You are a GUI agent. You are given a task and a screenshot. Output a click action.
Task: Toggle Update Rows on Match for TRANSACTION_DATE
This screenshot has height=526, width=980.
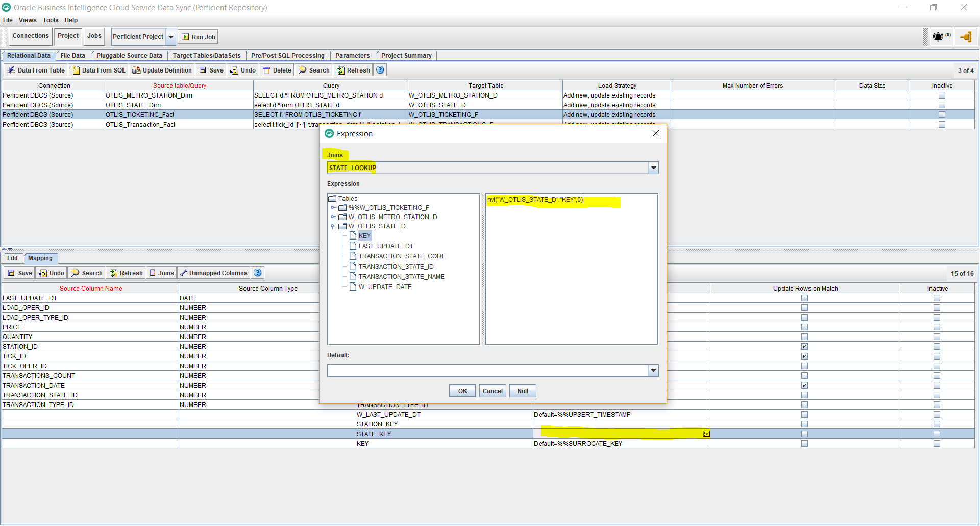click(805, 386)
